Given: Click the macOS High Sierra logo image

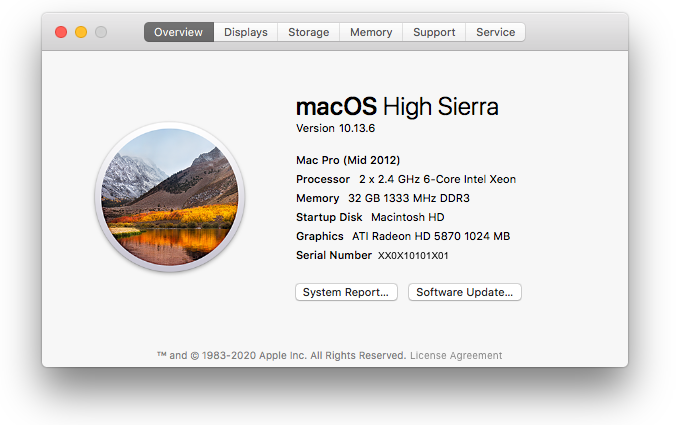Looking at the screenshot, I should [170, 197].
